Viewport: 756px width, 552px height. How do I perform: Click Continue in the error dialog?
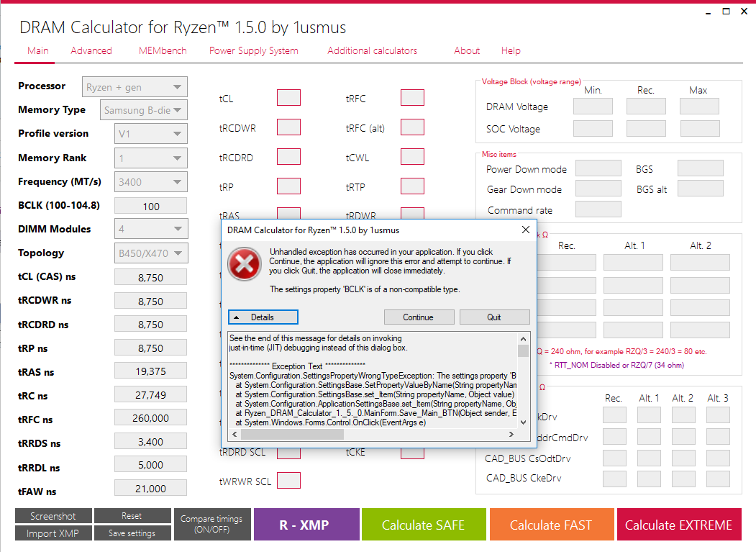(x=419, y=317)
